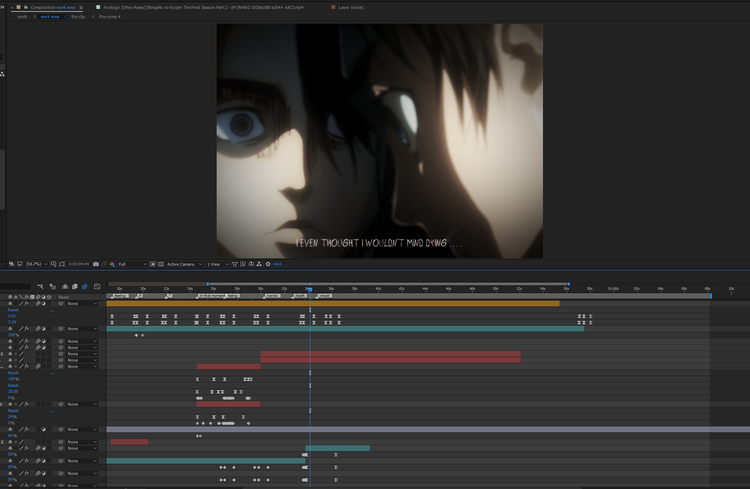Open the magnification ratio dropdown (58.7%)
The height and width of the screenshot is (489, 750).
[x=41, y=264]
